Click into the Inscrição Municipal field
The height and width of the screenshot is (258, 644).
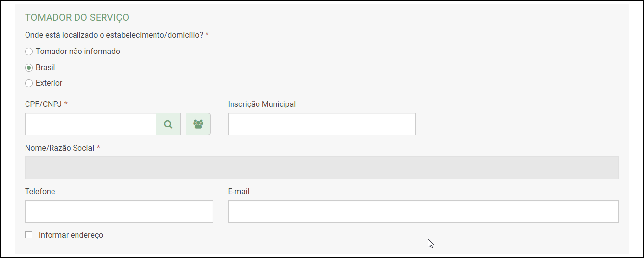click(322, 124)
